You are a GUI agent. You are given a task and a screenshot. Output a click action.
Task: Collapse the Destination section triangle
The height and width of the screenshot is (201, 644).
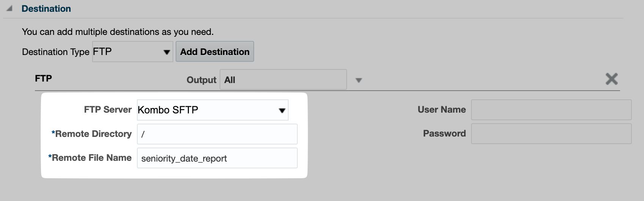tap(9, 9)
